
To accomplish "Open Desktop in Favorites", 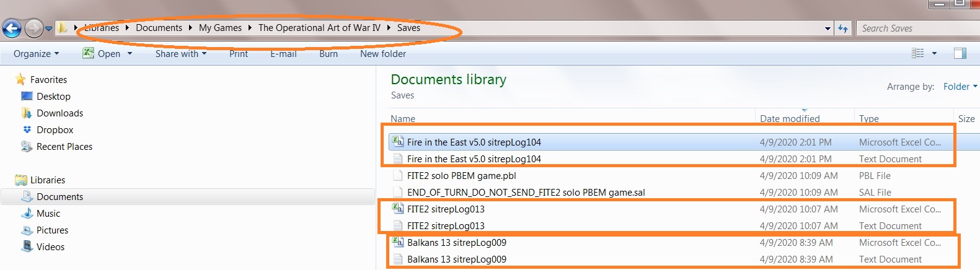I will (x=53, y=97).
